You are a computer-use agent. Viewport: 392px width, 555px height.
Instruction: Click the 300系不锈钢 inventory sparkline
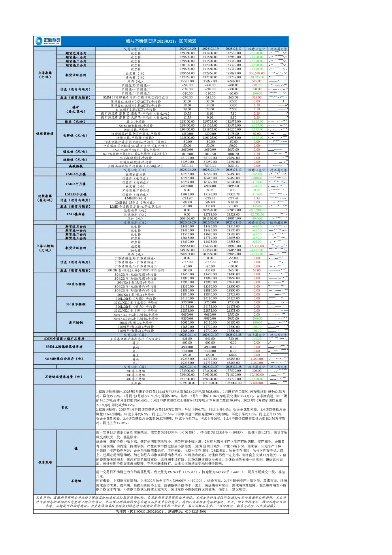coord(278,375)
